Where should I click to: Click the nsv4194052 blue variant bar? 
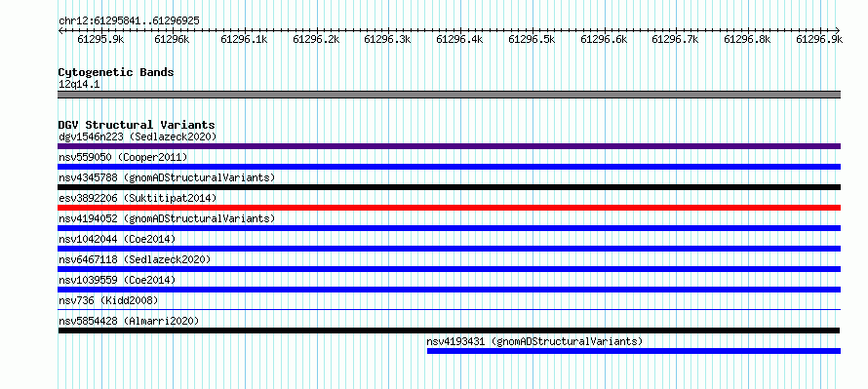pyautogui.click(x=449, y=228)
